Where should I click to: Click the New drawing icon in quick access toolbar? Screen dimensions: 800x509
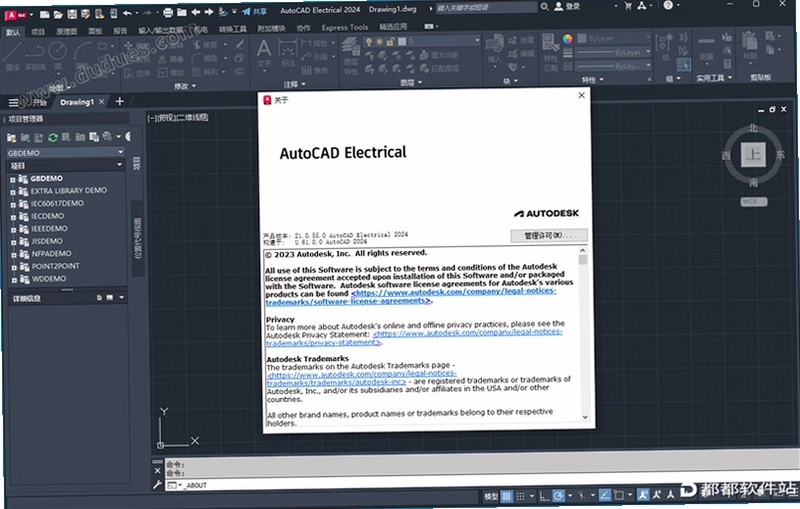click(x=45, y=14)
